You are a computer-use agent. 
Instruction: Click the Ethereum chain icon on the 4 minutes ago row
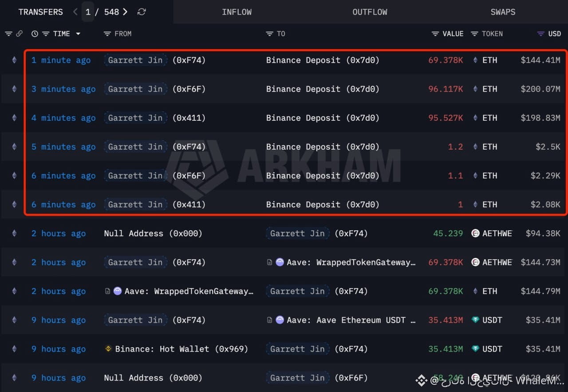tap(14, 118)
